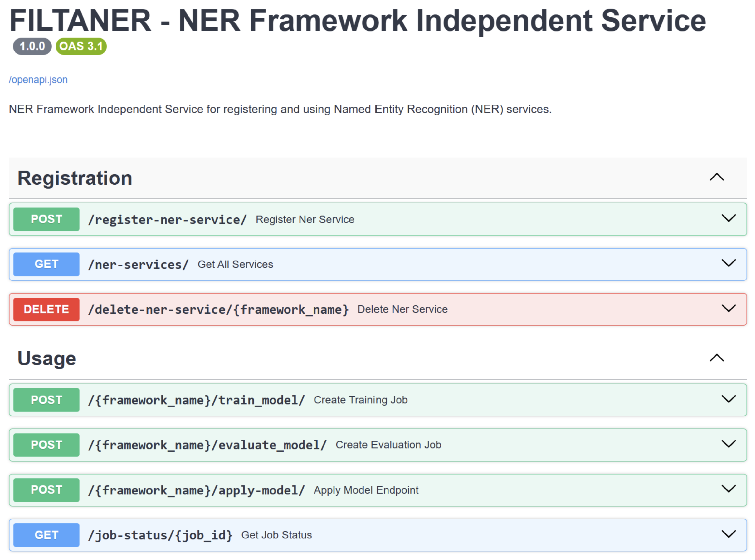Click POST badge for train_model
755x560 pixels.
tap(46, 400)
